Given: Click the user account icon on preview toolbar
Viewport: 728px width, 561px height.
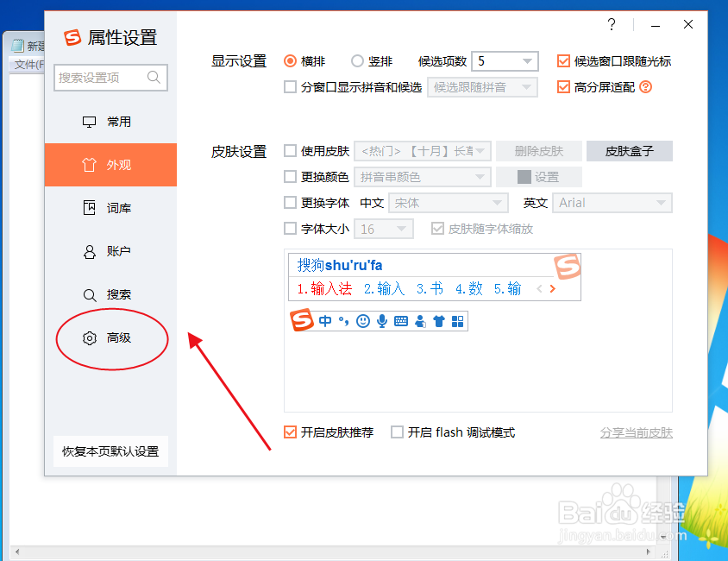Looking at the screenshot, I should (x=420, y=321).
